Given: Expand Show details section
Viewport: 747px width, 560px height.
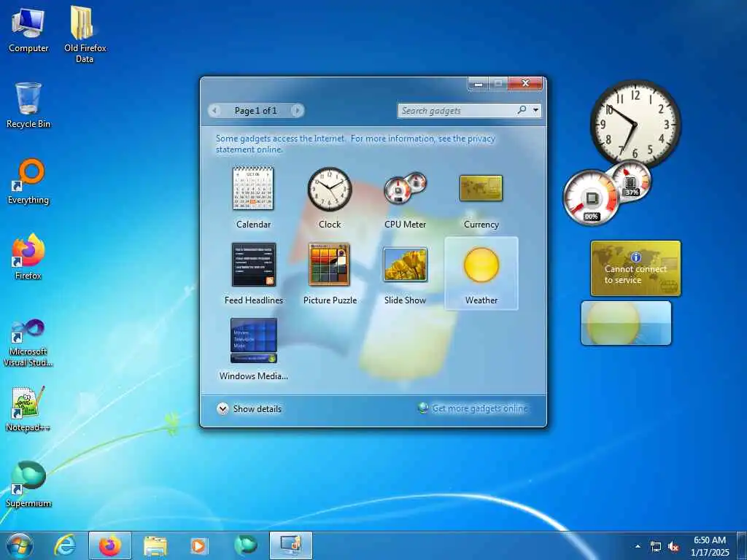Looking at the screenshot, I should 249,408.
